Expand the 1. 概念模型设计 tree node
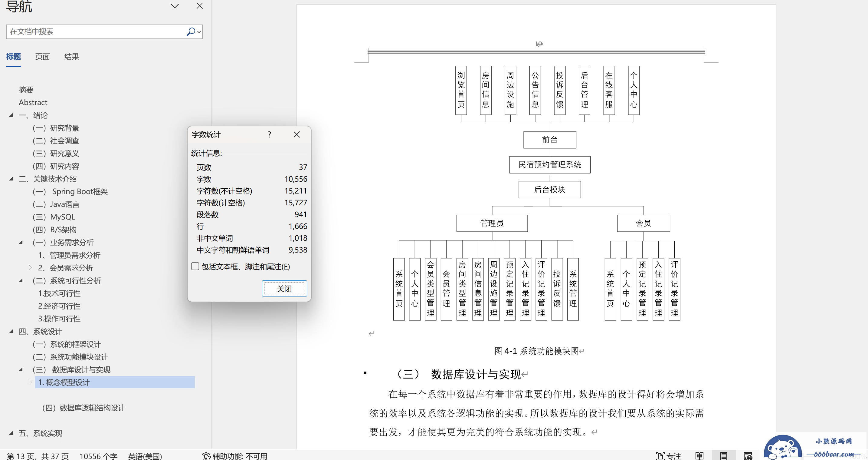Image resolution: width=868 pixels, height=460 pixels. point(30,382)
